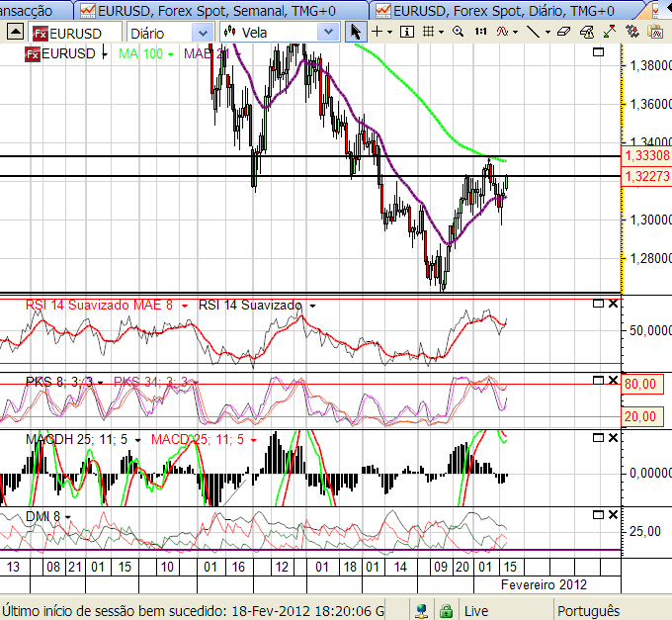Click the EURUSD label inside the chart
This screenshot has height=620, width=672.
68,53
